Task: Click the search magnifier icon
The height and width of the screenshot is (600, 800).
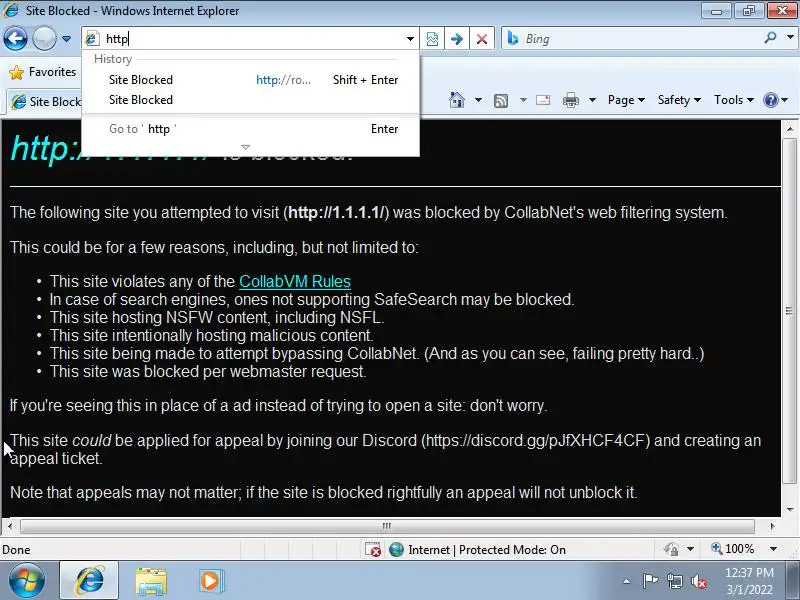Action: point(770,37)
